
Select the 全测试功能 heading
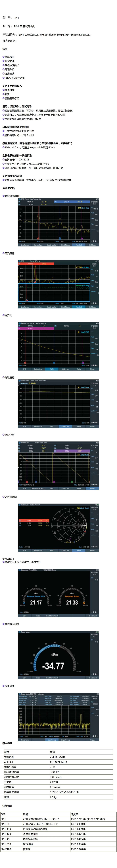point(9,188)
